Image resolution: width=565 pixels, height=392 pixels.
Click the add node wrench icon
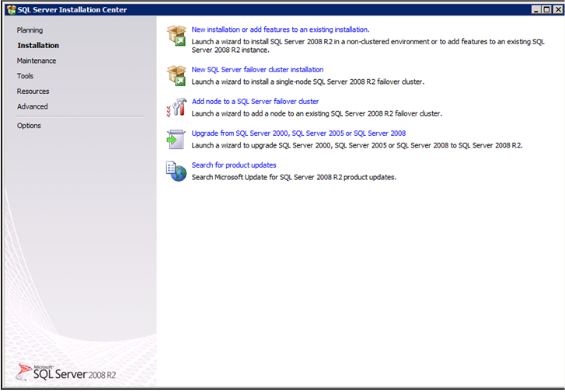coord(176,107)
